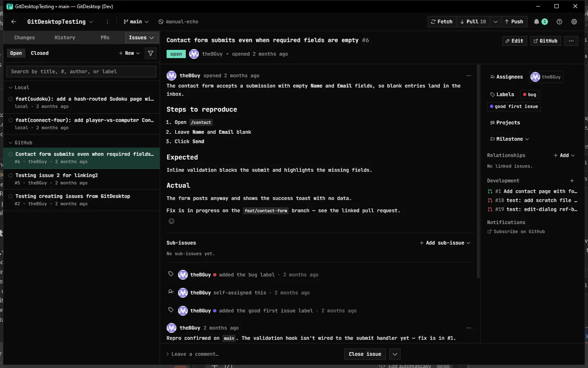Click the assignee avatar for theBGuy

click(535, 77)
